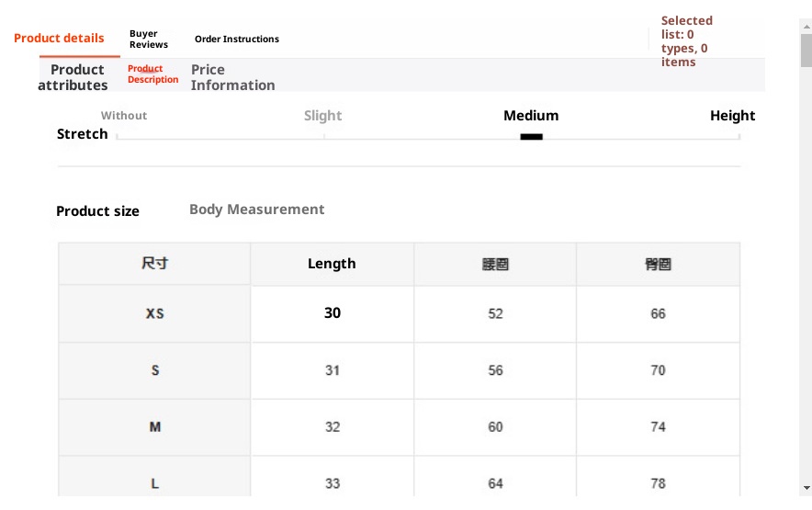Click the scrollbar down arrow

(x=806, y=487)
